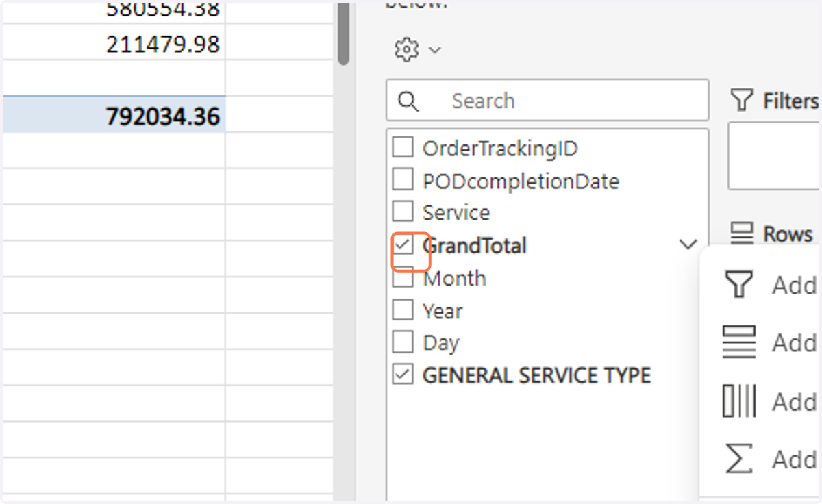Click the funnel icon beside Filters
Viewport: 822px width, 504px height.
pos(741,100)
